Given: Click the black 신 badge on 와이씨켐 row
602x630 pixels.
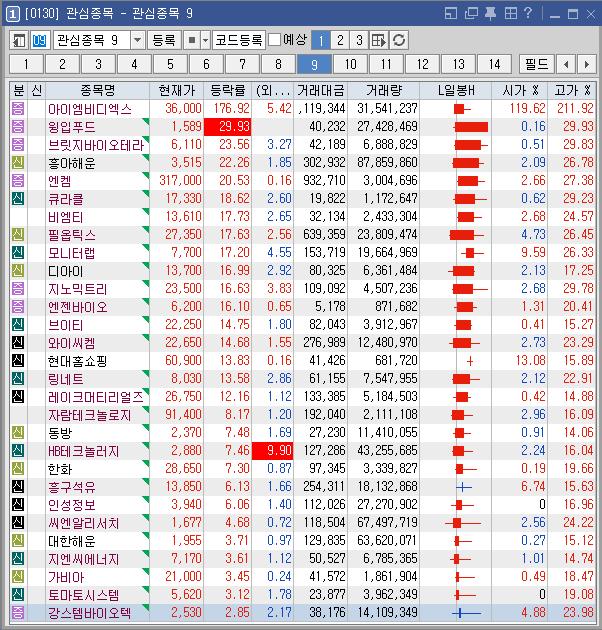Looking at the screenshot, I should pyautogui.click(x=18, y=343).
